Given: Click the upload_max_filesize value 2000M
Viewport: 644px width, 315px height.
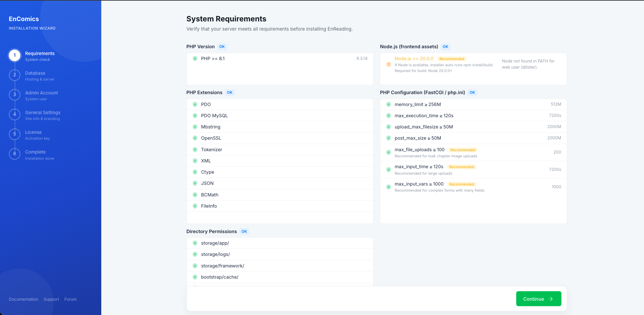Looking at the screenshot, I should point(554,127).
